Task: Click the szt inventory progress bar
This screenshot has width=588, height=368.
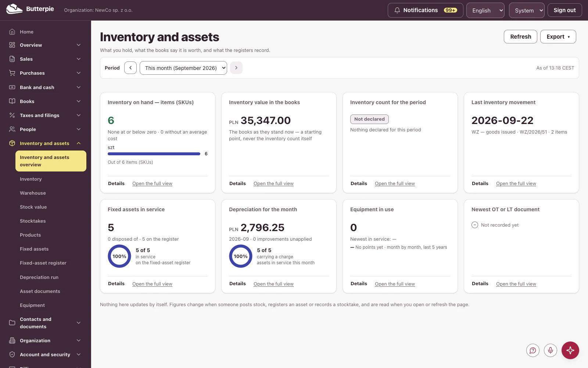Action: click(154, 153)
